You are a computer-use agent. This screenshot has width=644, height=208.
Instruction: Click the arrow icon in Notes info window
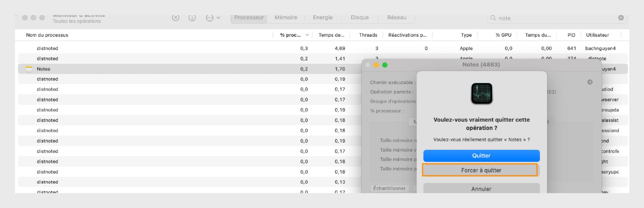(590, 82)
